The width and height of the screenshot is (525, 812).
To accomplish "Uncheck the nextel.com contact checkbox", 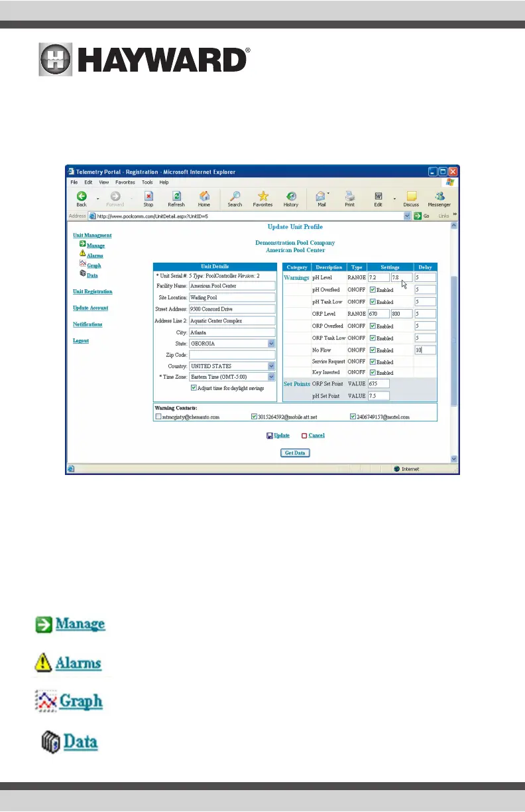I will [353, 417].
